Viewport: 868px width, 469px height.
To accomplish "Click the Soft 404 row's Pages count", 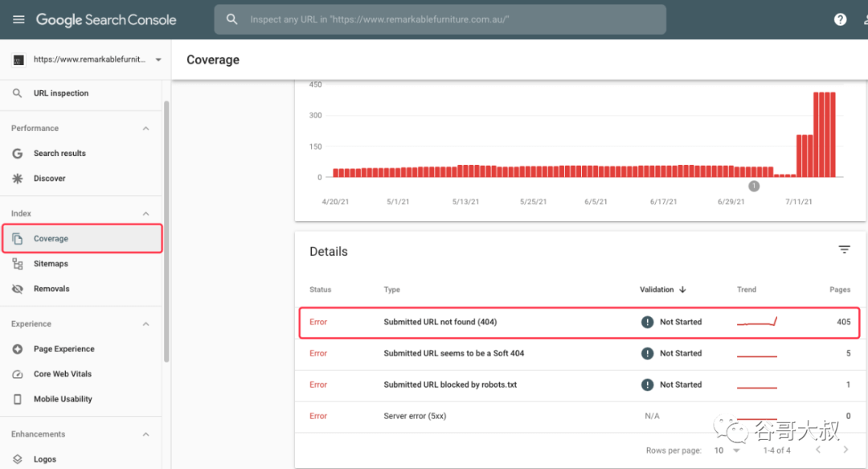I will [848, 354].
